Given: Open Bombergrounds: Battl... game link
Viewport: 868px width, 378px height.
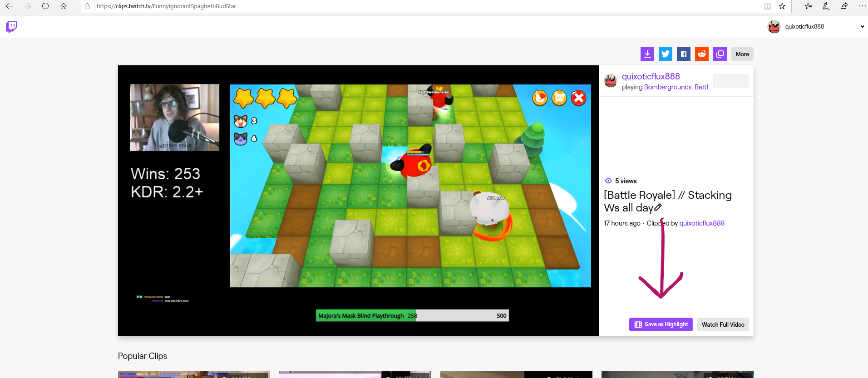Looking at the screenshot, I should click(677, 87).
